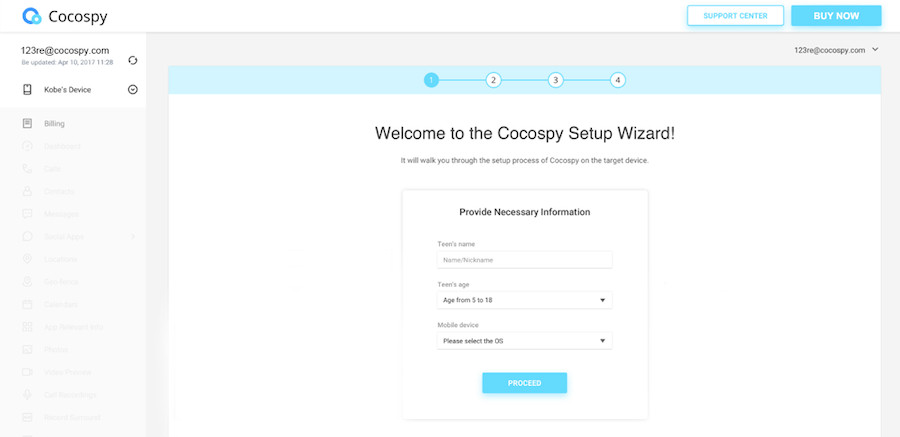Expand the Social Apps submenu arrow
This screenshot has width=900, height=437.
[x=133, y=237]
